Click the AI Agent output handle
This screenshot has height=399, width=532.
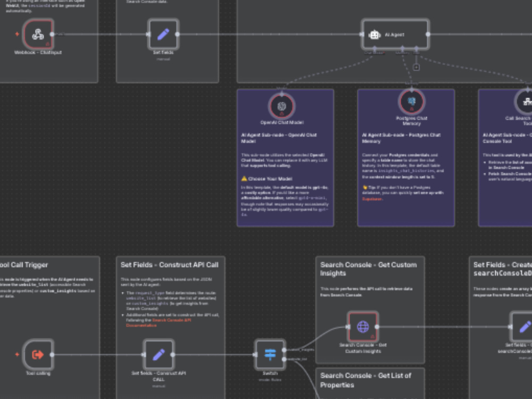pos(428,34)
